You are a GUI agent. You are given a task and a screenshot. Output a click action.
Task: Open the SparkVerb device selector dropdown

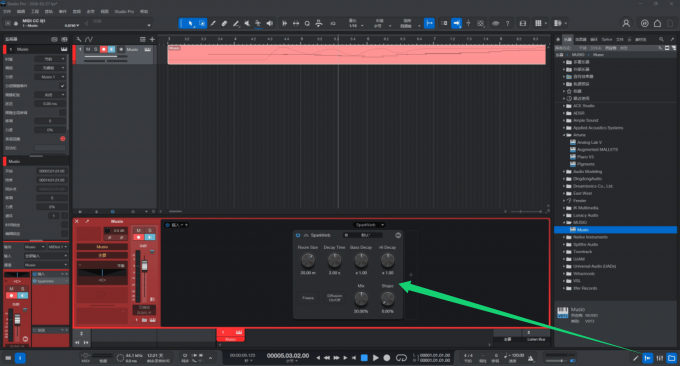[369, 225]
